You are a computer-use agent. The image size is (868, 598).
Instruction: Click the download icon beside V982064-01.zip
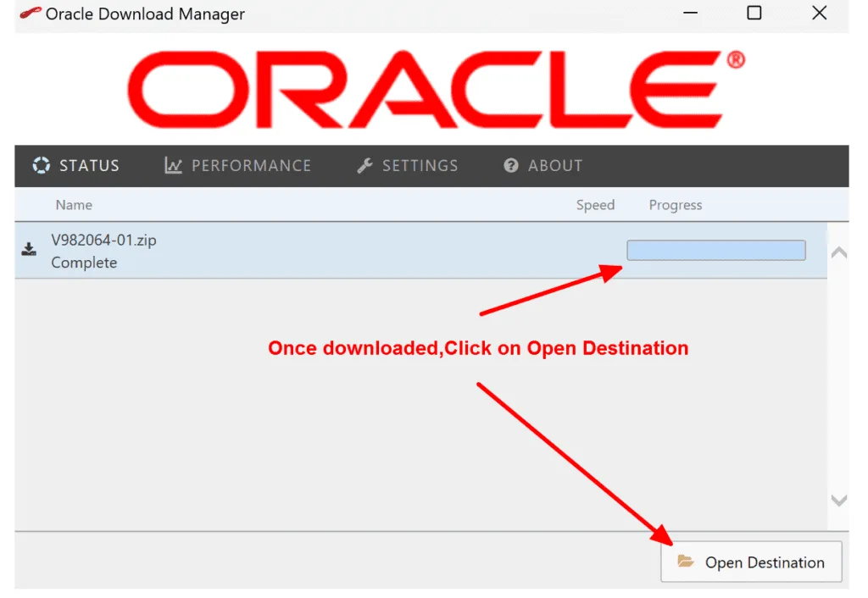(x=29, y=249)
